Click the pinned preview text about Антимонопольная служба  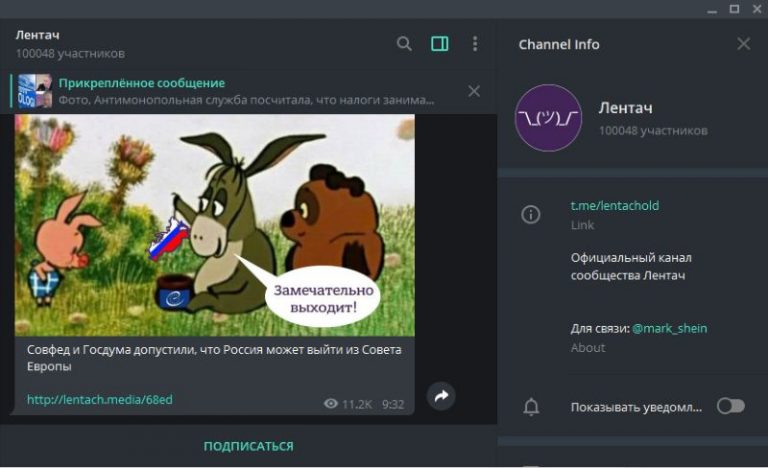[246, 100]
